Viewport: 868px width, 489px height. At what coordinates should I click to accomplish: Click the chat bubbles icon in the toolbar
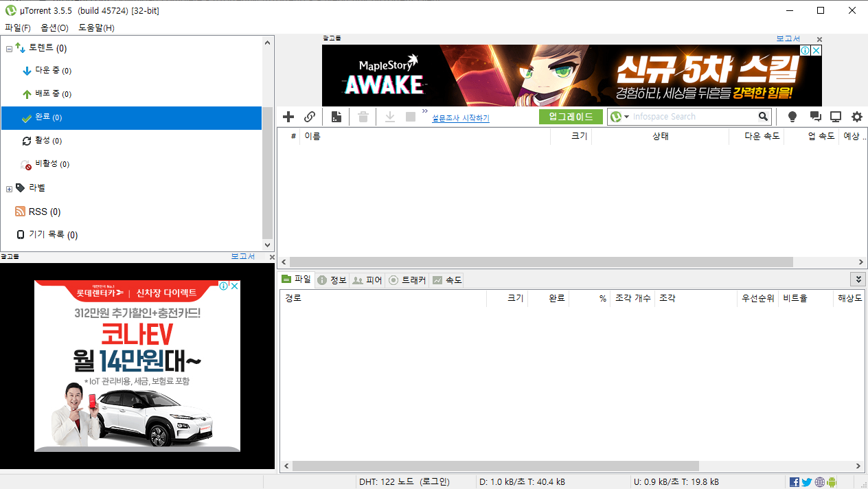(x=815, y=117)
